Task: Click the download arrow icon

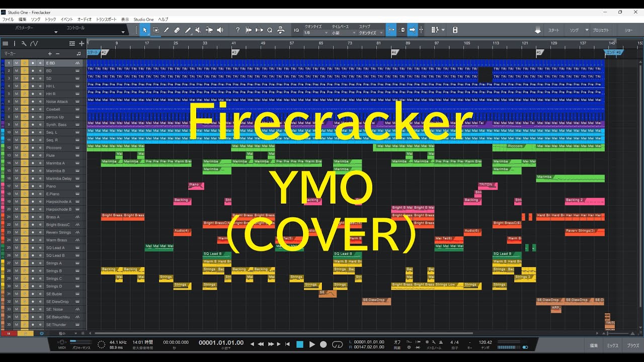Action: point(538,30)
